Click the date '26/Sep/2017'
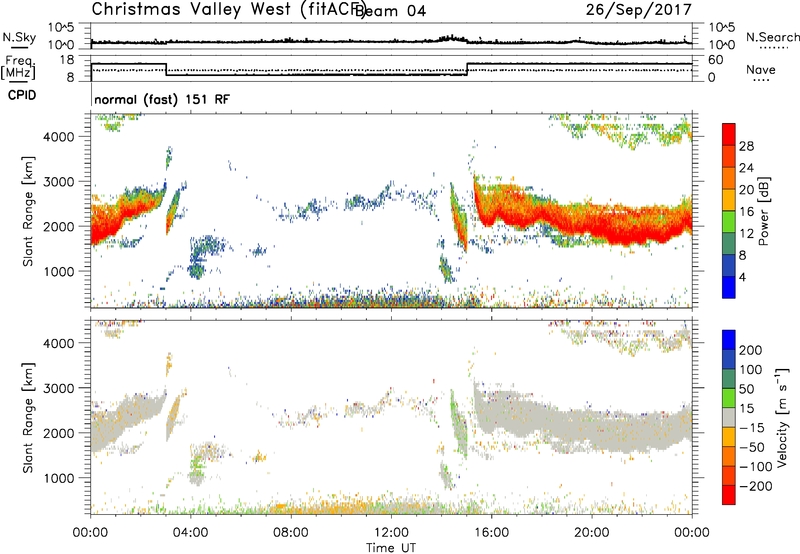 (639, 10)
